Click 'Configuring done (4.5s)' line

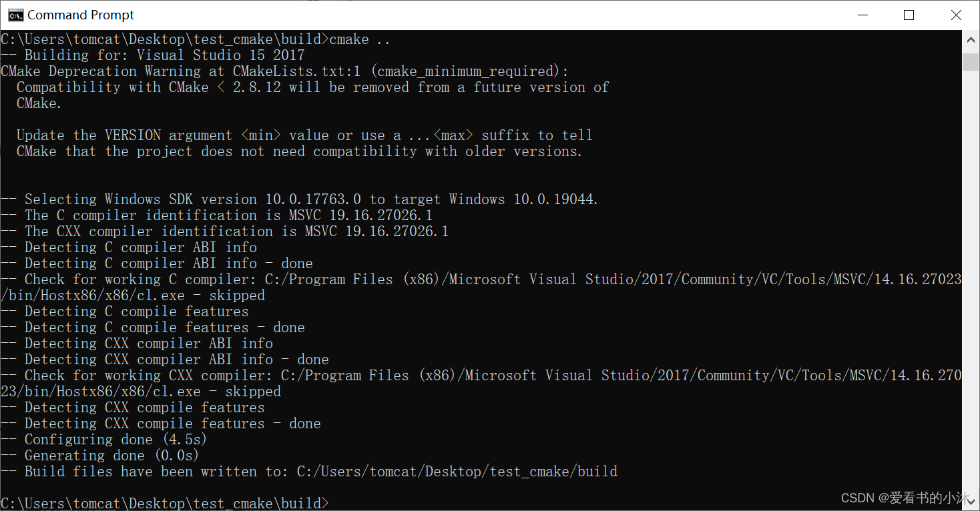click(x=104, y=440)
